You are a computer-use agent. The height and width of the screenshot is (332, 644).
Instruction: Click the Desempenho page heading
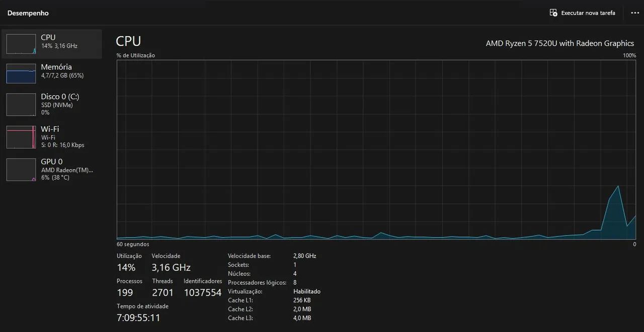tap(28, 13)
